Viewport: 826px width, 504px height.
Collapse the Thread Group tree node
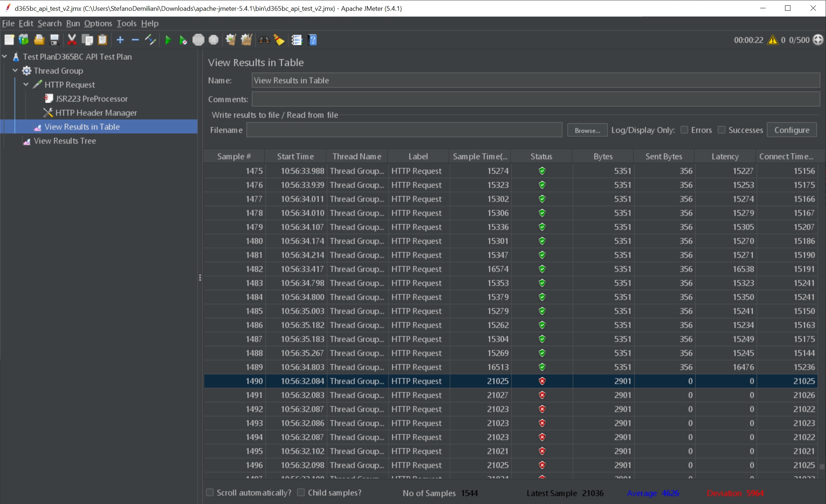pos(15,70)
